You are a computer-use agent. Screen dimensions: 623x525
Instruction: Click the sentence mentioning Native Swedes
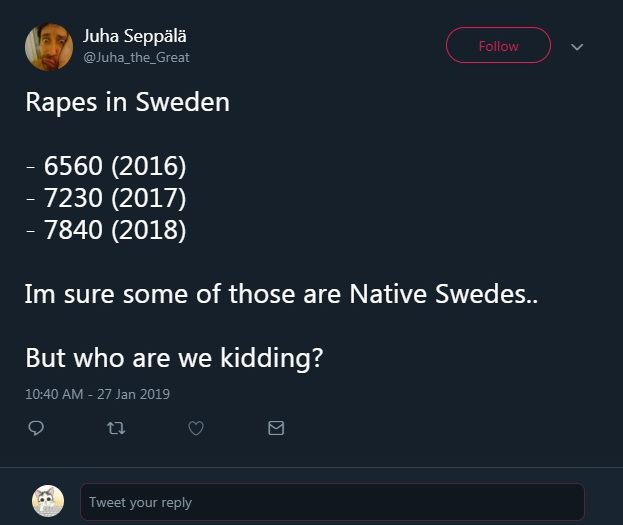pos(281,294)
